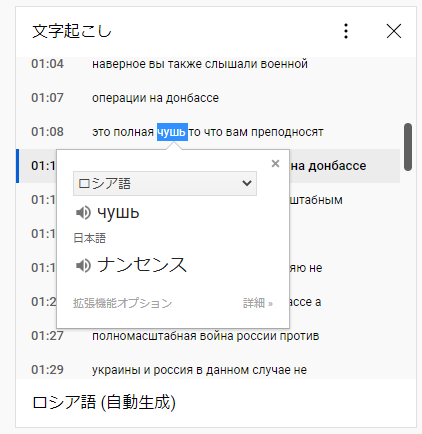
Task: Click the 01:27 timestamp
Action: 47,336
